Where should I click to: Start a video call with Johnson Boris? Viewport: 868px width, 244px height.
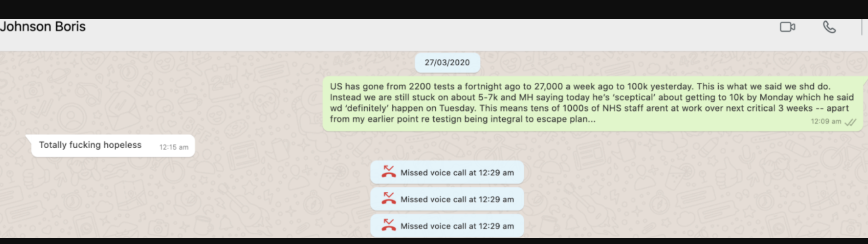[x=787, y=27]
